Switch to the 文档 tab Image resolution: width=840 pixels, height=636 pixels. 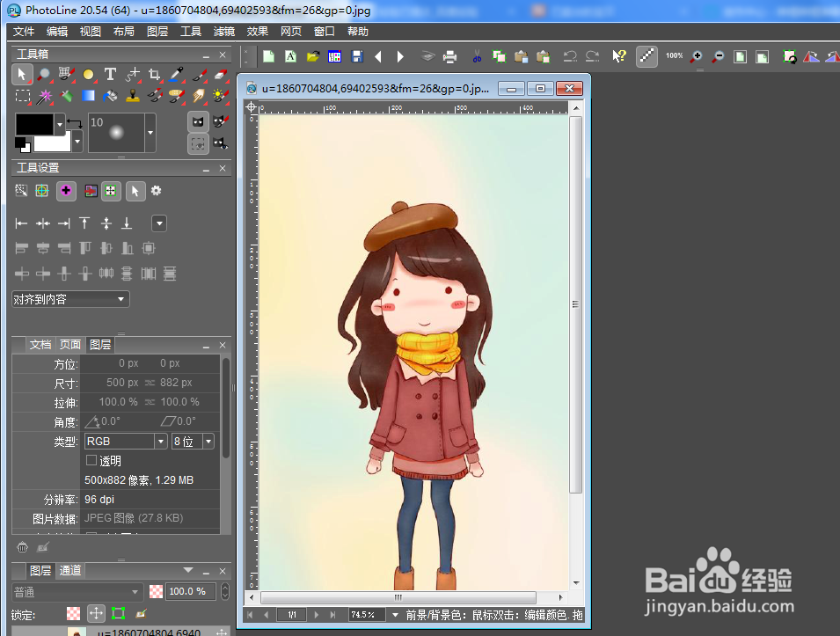[40, 345]
